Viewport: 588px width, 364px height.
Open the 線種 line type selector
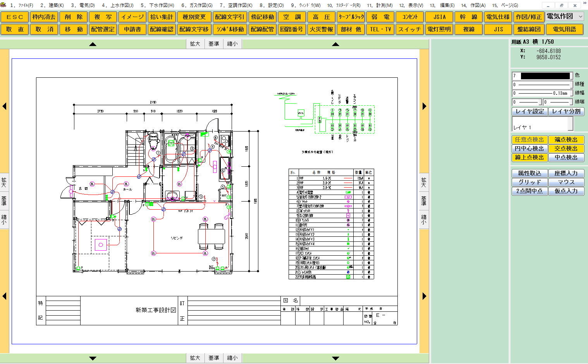pos(542,84)
